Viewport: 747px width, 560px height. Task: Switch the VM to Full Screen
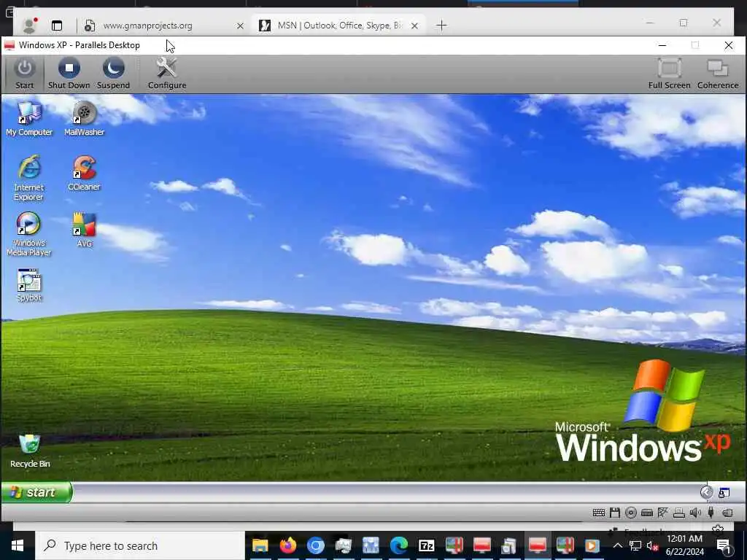point(669,74)
